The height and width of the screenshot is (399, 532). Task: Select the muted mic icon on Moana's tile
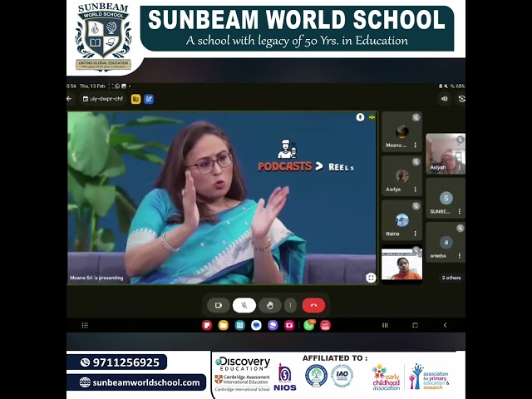(x=416, y=117)
